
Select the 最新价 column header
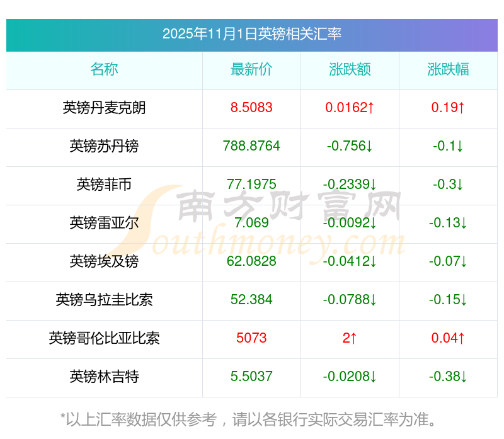pos(251,69)
